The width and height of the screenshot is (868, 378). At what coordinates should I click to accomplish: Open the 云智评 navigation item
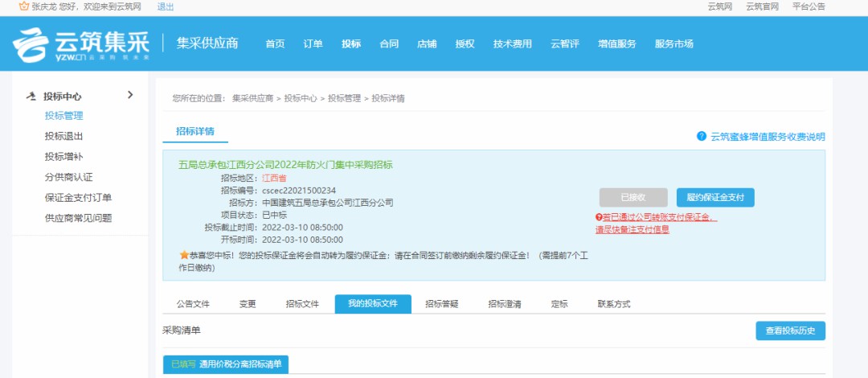point(564,44)
